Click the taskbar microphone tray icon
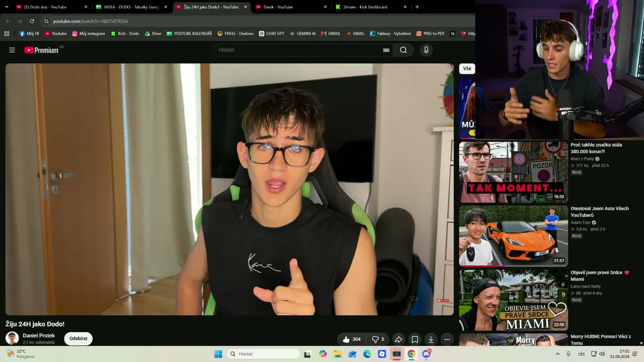Viewport: 644px width, 362px height. (569, 354)
